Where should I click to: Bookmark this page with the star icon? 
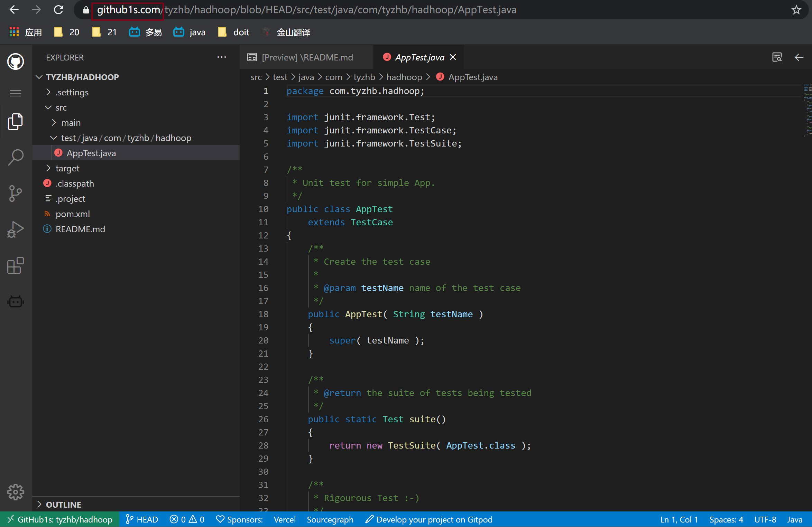click(x=796, y=10)
